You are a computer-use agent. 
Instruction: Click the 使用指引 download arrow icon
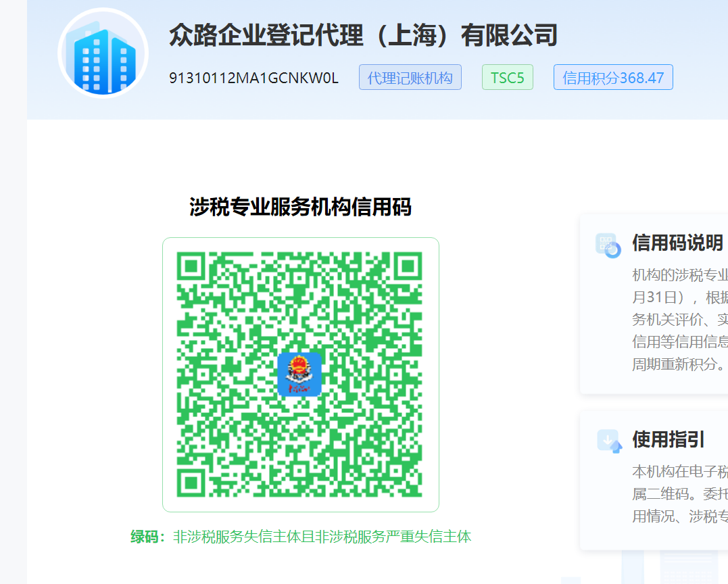[x=609, y=441]
